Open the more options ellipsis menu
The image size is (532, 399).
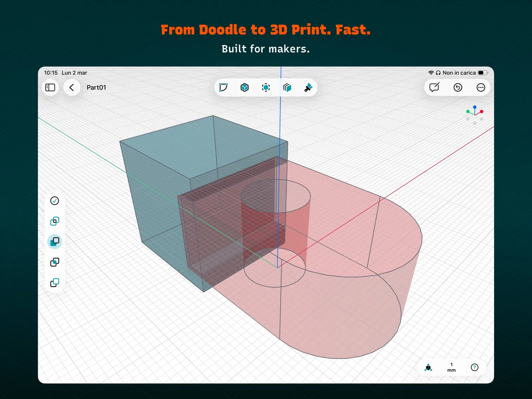click(x=481, y=87)
